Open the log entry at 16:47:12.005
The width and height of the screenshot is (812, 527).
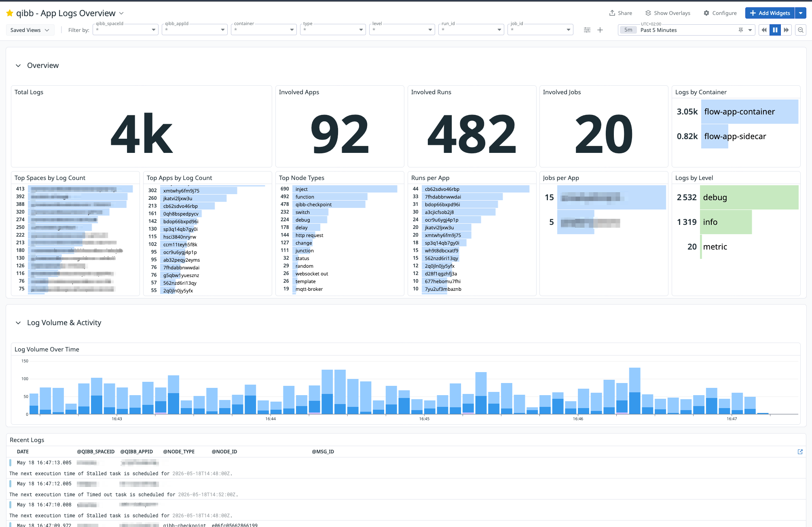(406, 489)
